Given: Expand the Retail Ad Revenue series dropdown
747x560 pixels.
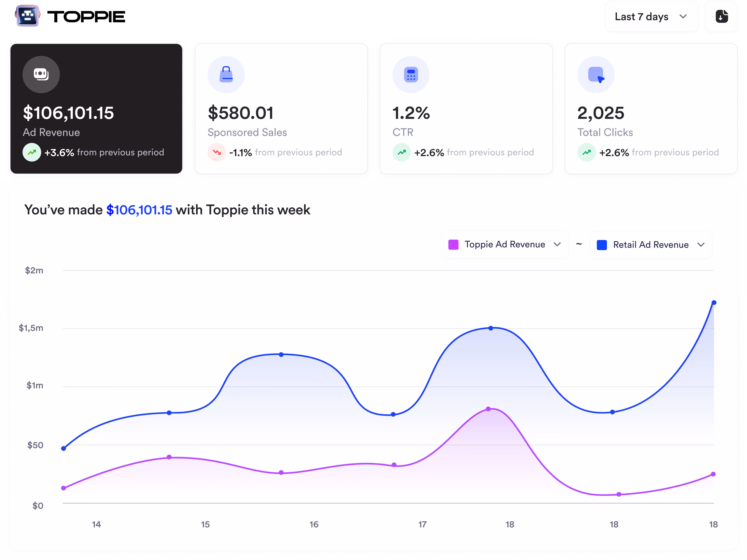Looking at the screenshot, I should point(701,245).
